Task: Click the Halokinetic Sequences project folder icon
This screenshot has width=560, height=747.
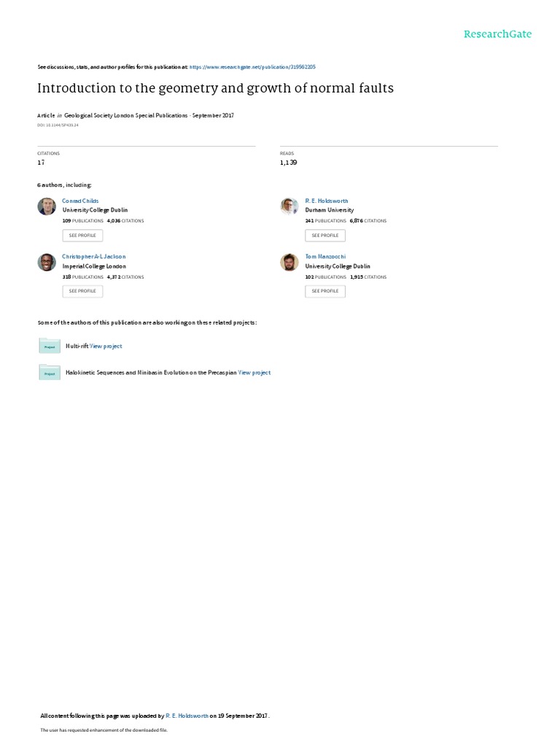Action: pos(50,373)
